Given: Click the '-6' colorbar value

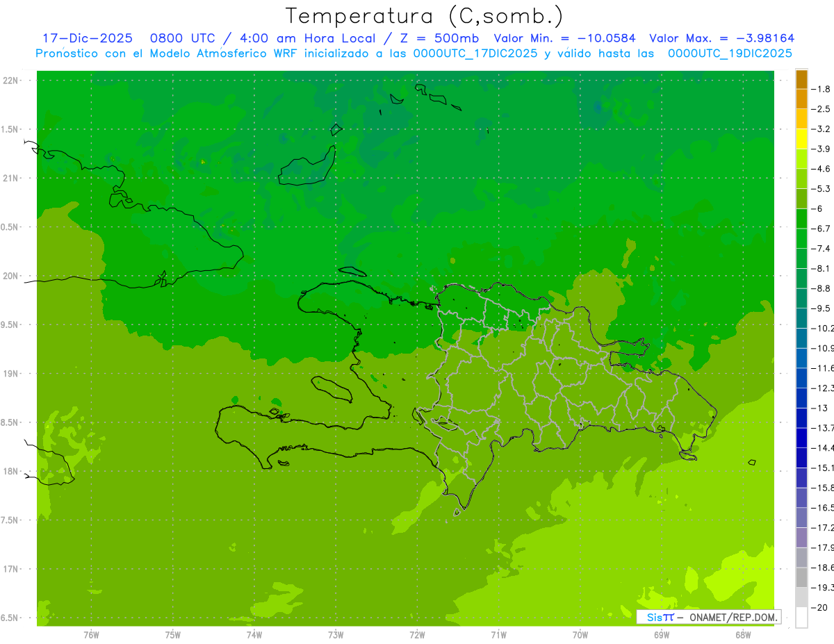Looking at the screenshot, I should [x=817, y=208].
